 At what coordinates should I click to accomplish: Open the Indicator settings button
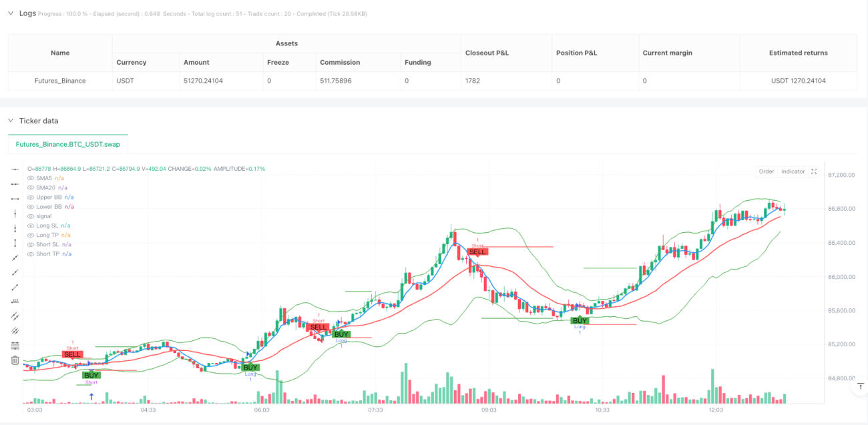click(x=793, y=171)
